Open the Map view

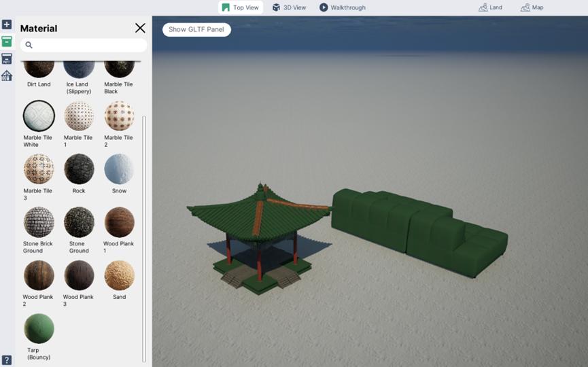tap(532, 7)
